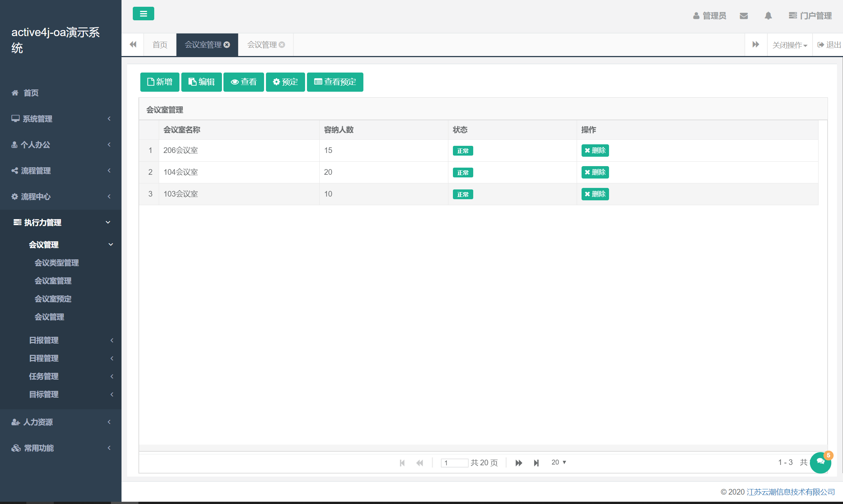The width and height of the screenshot is (843, 504).
Task: Select the 104会议室 cell
Action: [x=239, y=172]
